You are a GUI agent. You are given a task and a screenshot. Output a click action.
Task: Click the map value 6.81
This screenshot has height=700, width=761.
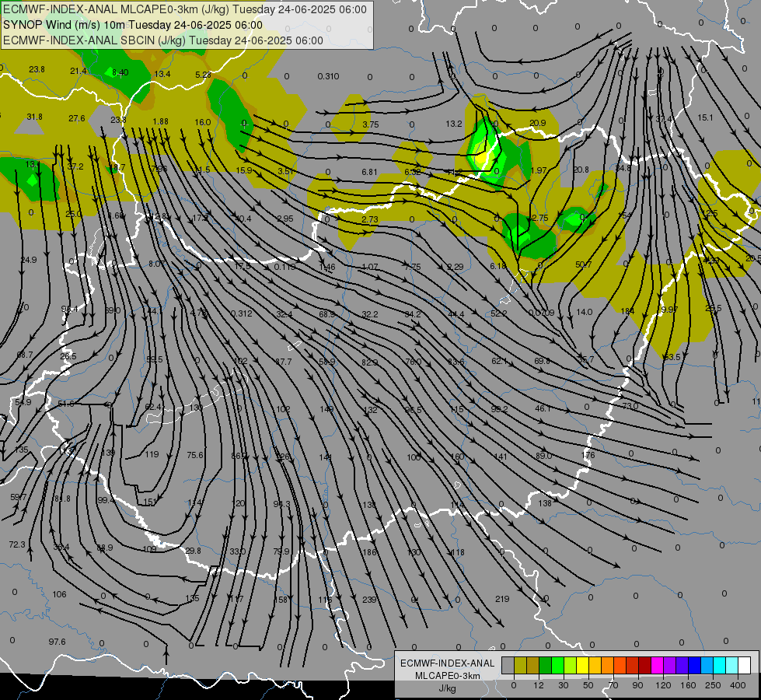click(369, 172)
